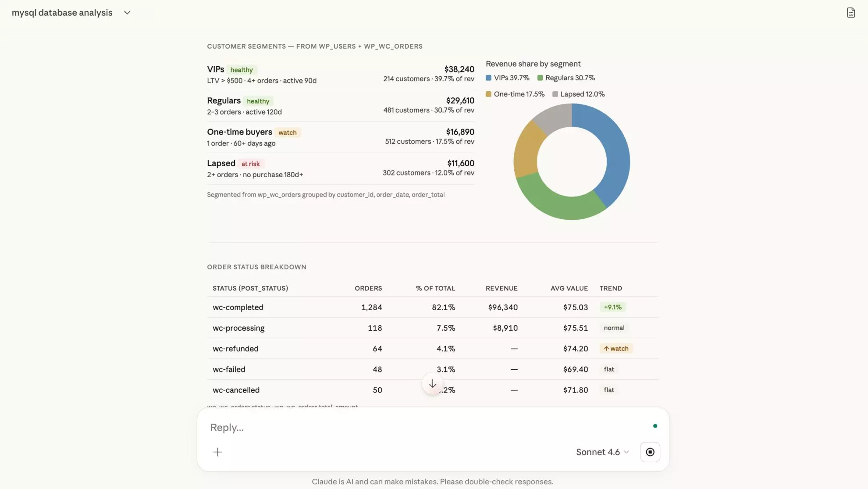Image resolution: width=868 pixels, height=489 pixels.
Task: Click the normal trend badge for wc-processing
Action: pos(614,328)
